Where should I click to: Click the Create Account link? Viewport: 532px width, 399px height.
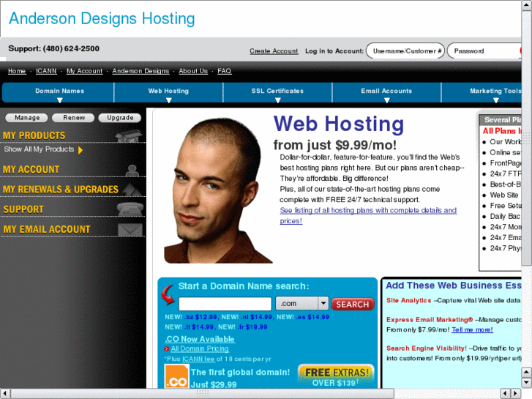tap(274, 51)
